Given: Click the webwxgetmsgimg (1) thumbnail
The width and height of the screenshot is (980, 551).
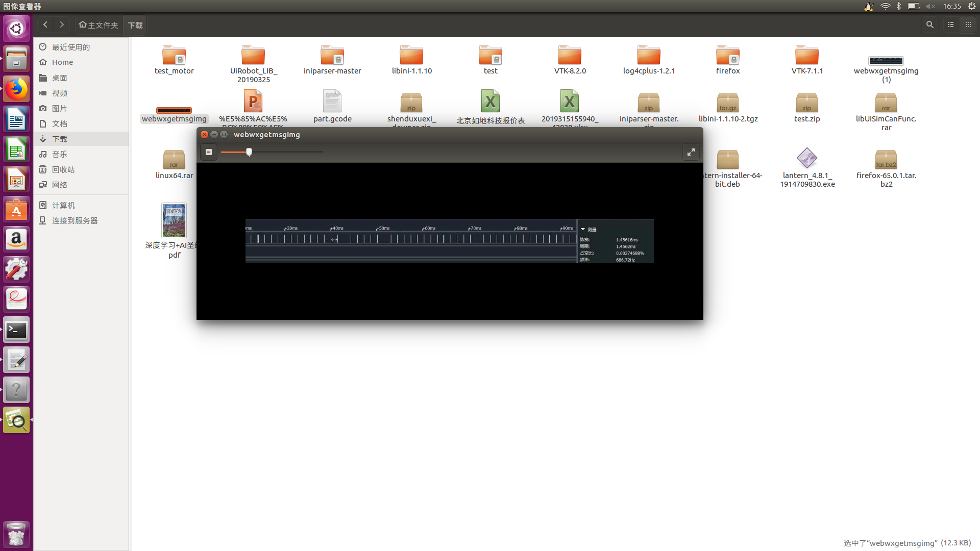Looking at the screenshot, I should point(886,61).
